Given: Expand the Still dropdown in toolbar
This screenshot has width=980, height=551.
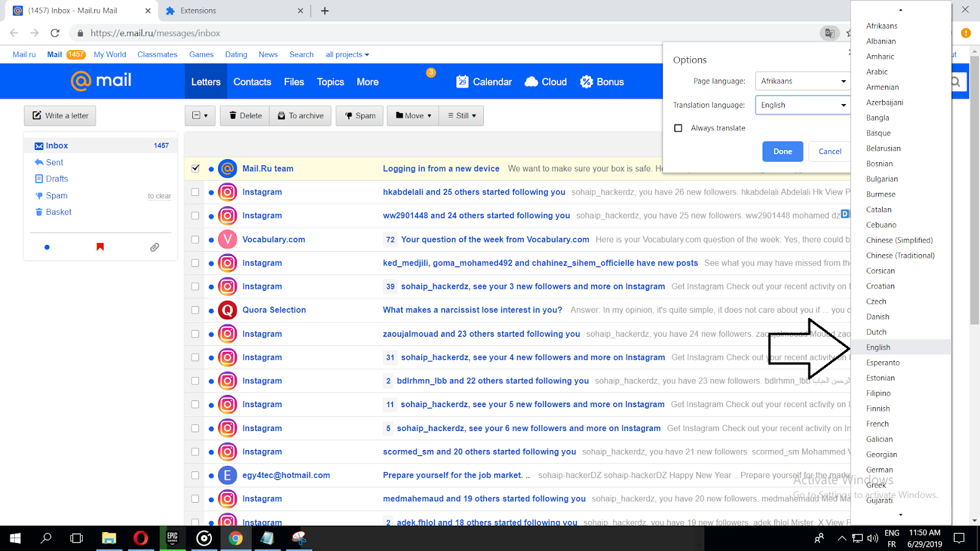Looking at the screenshot, I should [x=461, y=116].
